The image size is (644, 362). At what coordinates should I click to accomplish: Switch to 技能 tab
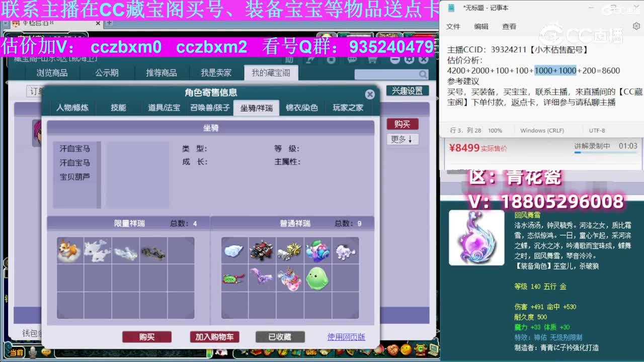(x=118, y=108)
